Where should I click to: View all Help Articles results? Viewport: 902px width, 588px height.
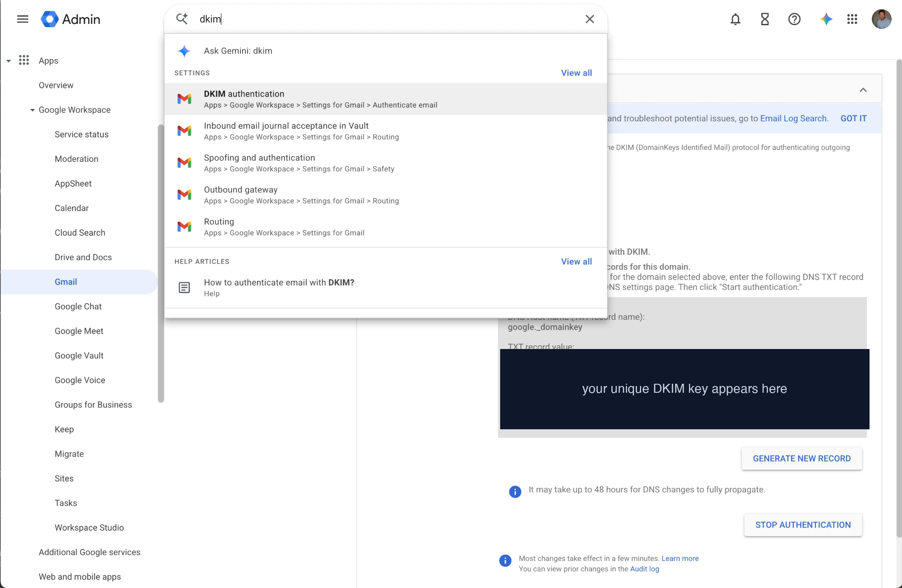pos(576,262)
